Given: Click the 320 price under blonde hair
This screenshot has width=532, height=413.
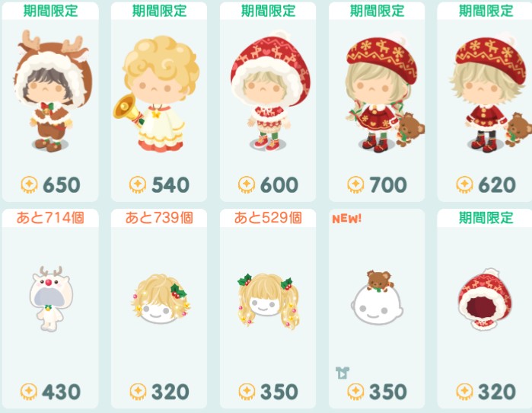Looking at the screenshot, I should [x=170, y=392].
